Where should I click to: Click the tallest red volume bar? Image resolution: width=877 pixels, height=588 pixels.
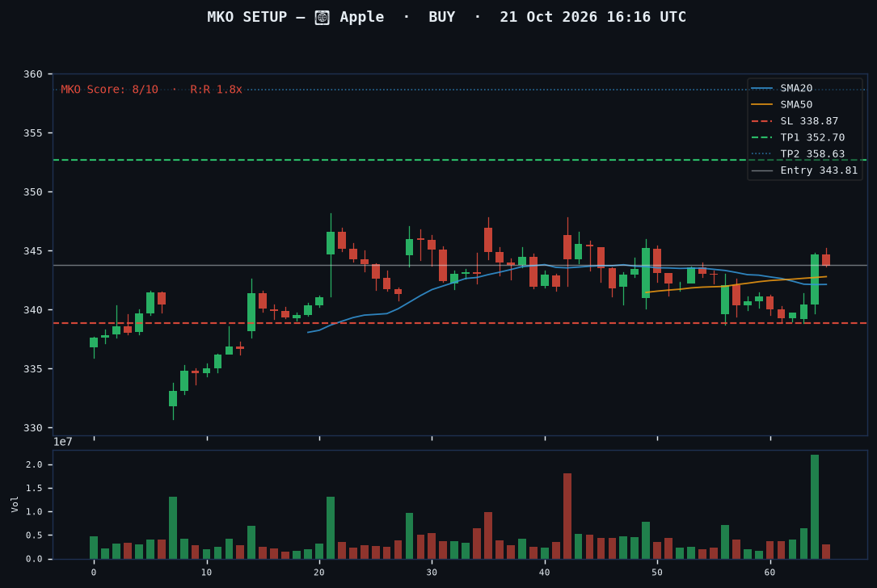[567, 516]
